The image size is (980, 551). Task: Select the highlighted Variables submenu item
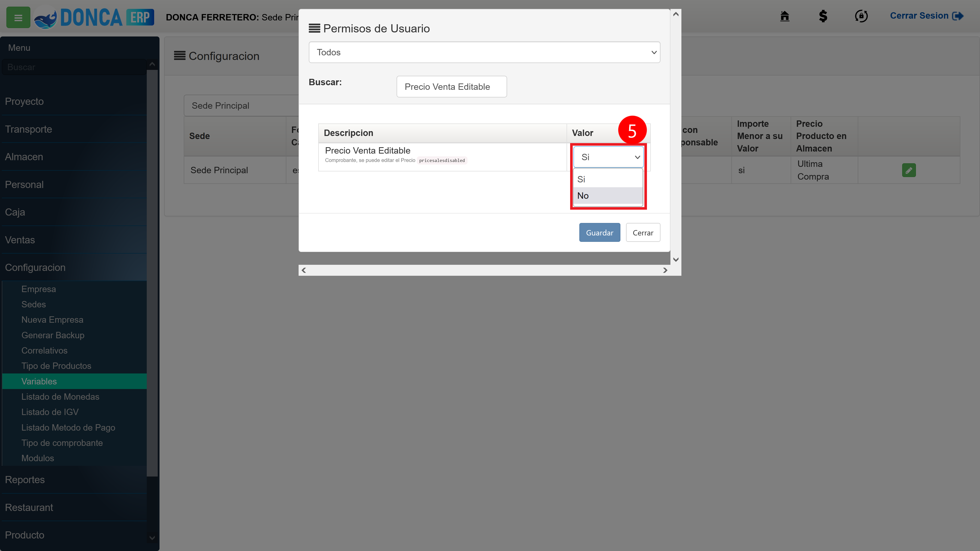point(74,381)
